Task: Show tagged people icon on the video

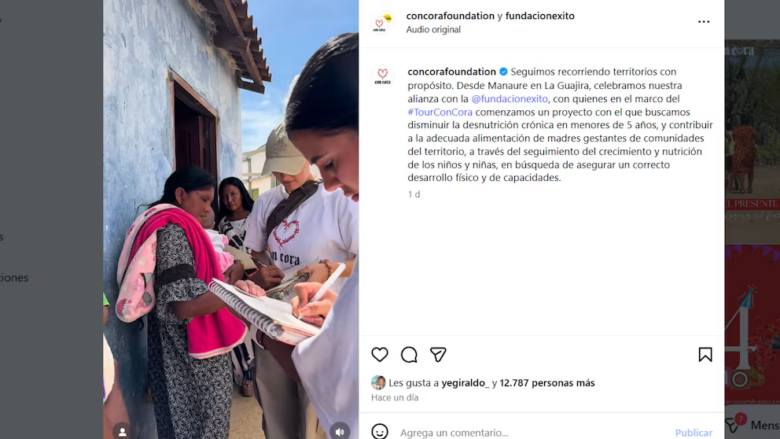Action: [122, 431]
